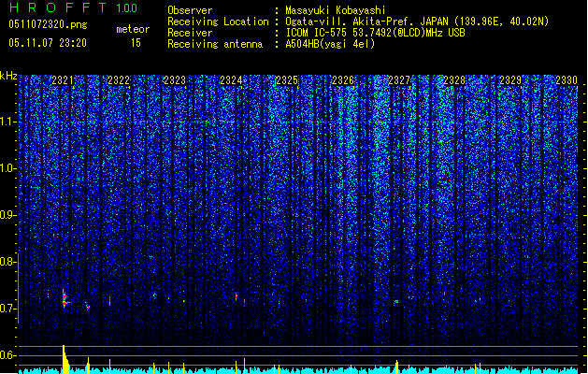Image resolution: width=588 pixels, height=374 pixels.
Task: Click the HROFFT 1.0.0 title text
Action: (x=73, y=7)
